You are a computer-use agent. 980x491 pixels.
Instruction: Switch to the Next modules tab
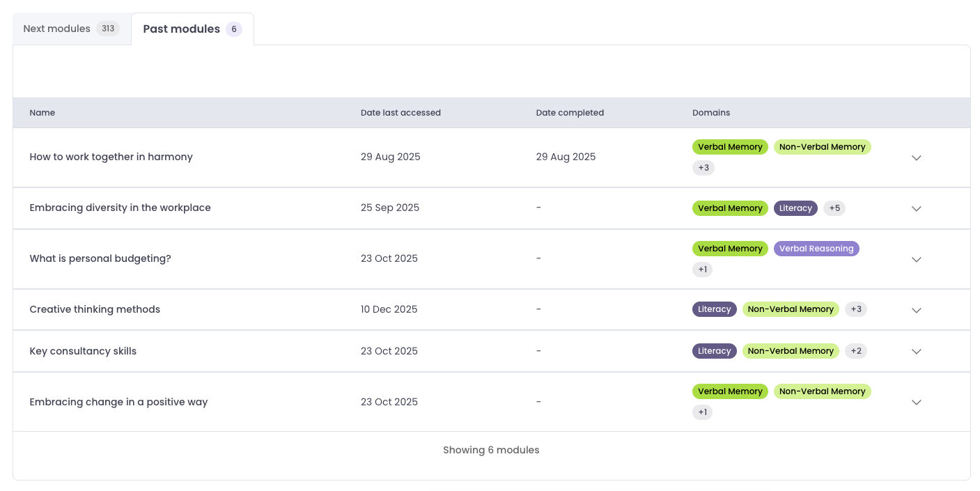tap(72, 29)
